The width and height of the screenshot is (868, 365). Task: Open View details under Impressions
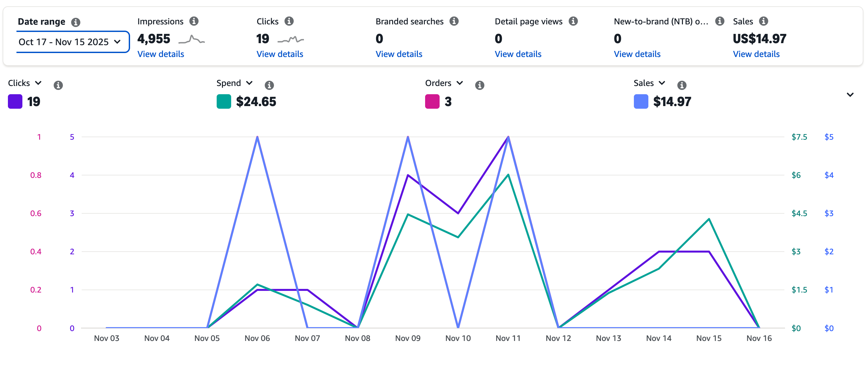[x=161, y=54]
